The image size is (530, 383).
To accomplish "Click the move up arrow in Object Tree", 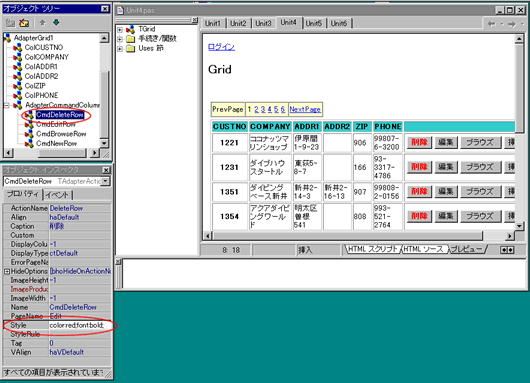I will point(42,23).
